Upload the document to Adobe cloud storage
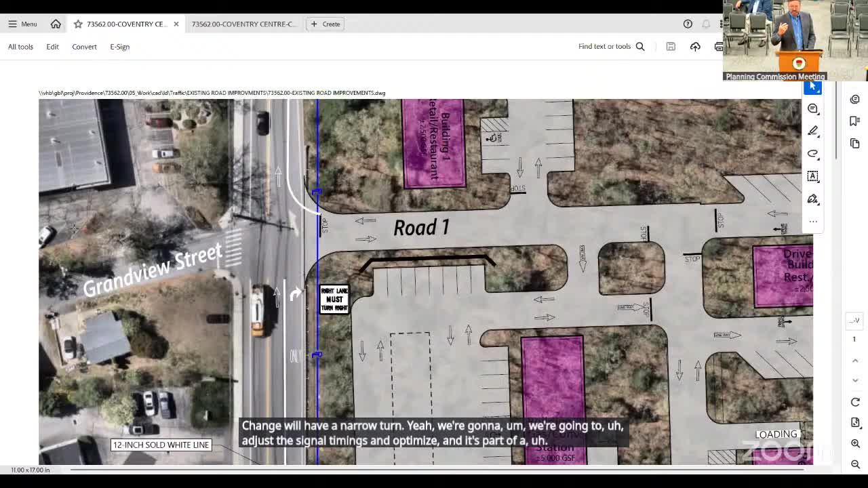This screenshot has width=868, height=488. click(x=695, y=46)
